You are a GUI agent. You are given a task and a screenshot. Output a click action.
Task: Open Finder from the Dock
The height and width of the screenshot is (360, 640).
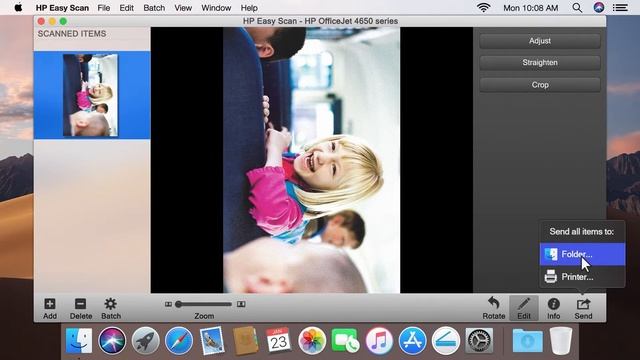79,340
